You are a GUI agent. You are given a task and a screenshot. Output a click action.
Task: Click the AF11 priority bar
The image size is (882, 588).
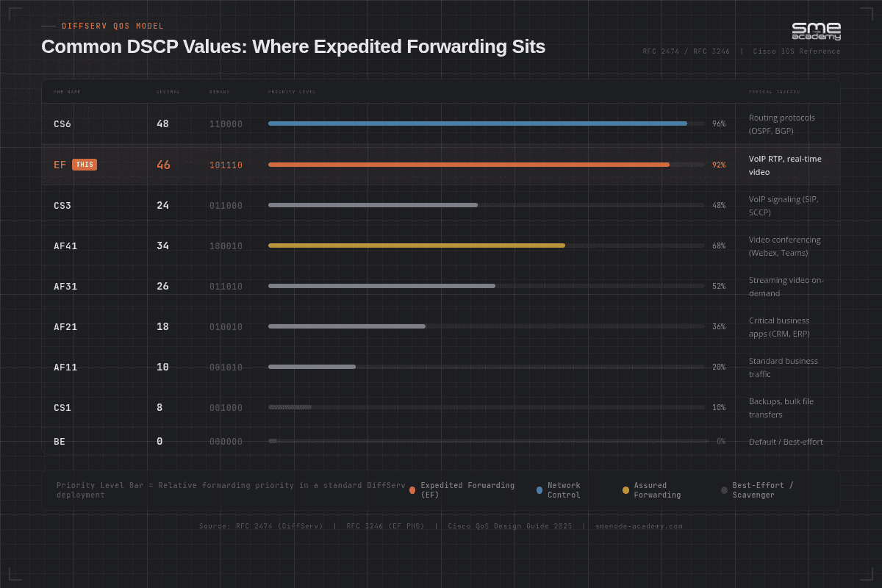[312, 367]
